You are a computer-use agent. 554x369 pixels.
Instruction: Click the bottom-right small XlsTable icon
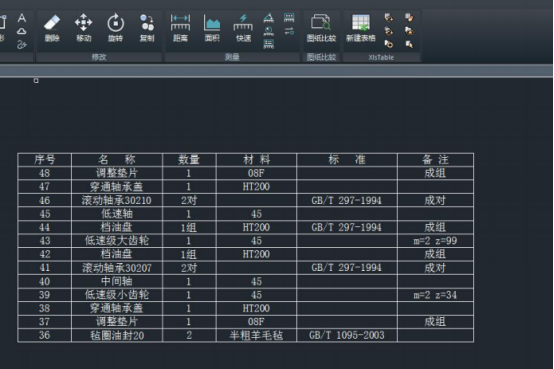click(x=409, y=44)
